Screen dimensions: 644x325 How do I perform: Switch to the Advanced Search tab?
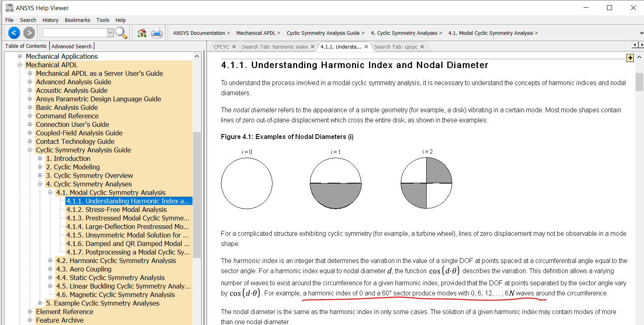tap(71, 46)
